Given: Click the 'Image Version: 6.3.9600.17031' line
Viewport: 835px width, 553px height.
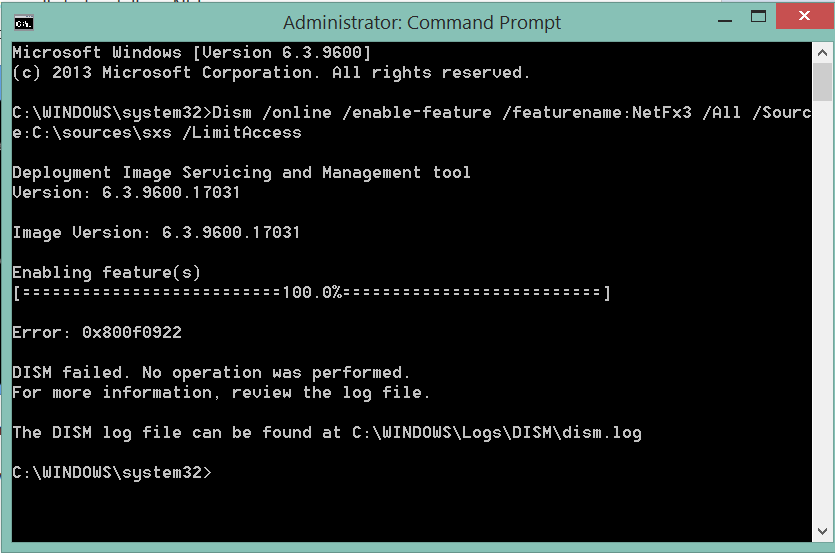Looking at the screenshot, I should [156, 233].
